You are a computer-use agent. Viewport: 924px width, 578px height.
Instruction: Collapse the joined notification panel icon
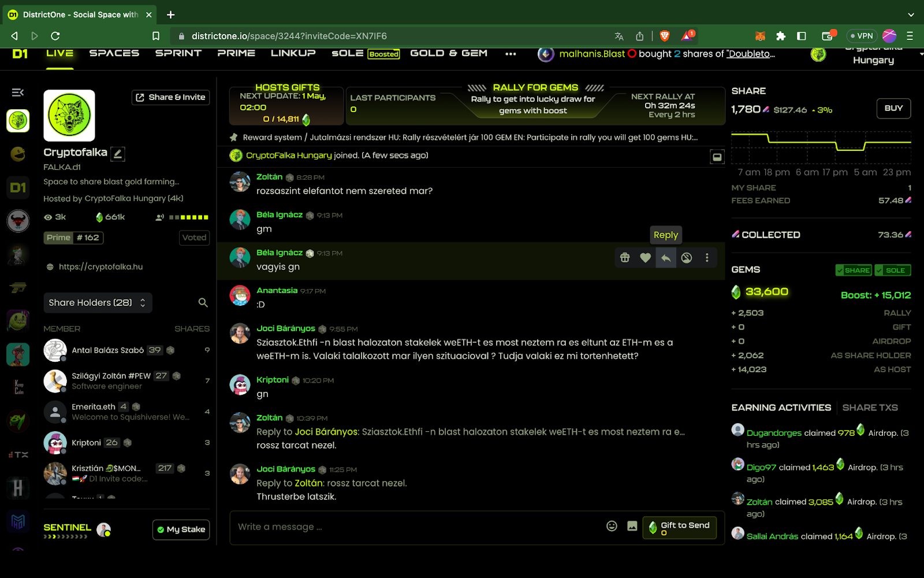pyautogui.click(x=717, y=157)
